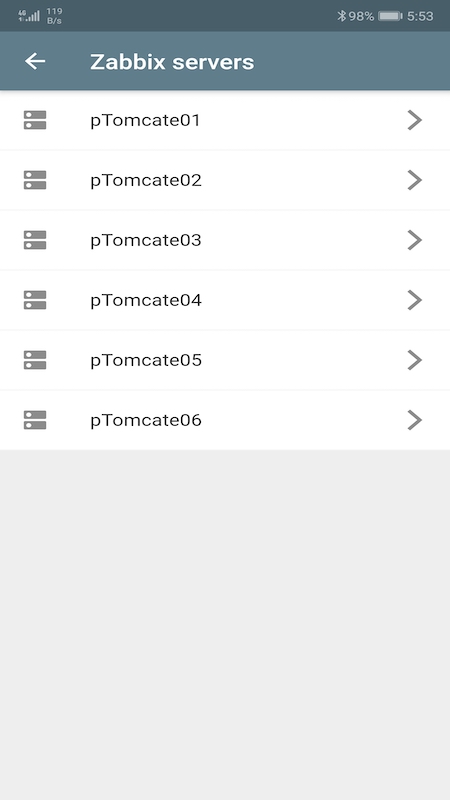Screen dimensions: 450x800
Task: Expand pTomcate02 via its chevron
Action: (x=415, y=180)
